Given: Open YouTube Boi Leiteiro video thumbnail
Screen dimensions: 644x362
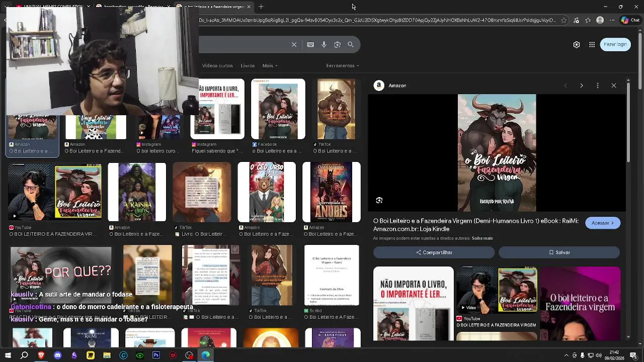Looking at the screenshot, I should click(x=54, y=192).
